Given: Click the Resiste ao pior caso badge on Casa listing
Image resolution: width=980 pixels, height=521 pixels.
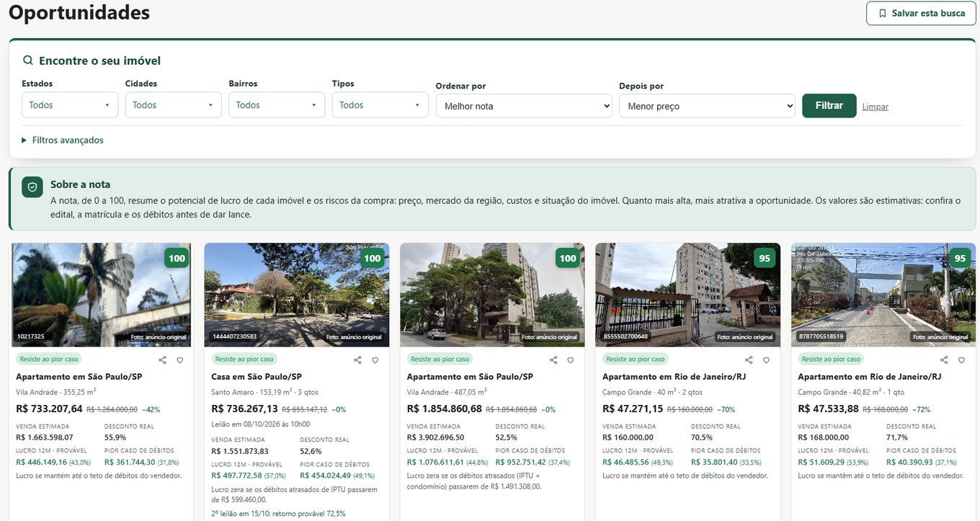Looking at the screenshot, I should 244,359.
